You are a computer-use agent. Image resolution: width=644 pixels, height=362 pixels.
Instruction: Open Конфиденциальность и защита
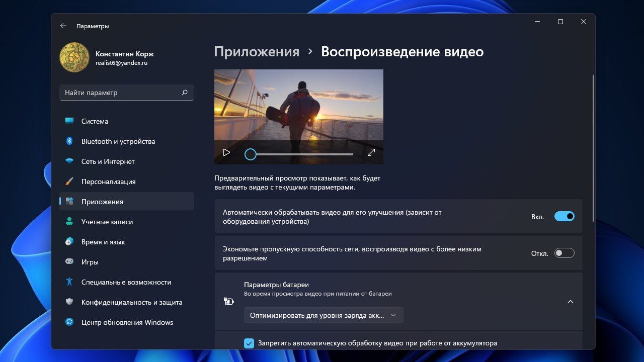(127, 302)
